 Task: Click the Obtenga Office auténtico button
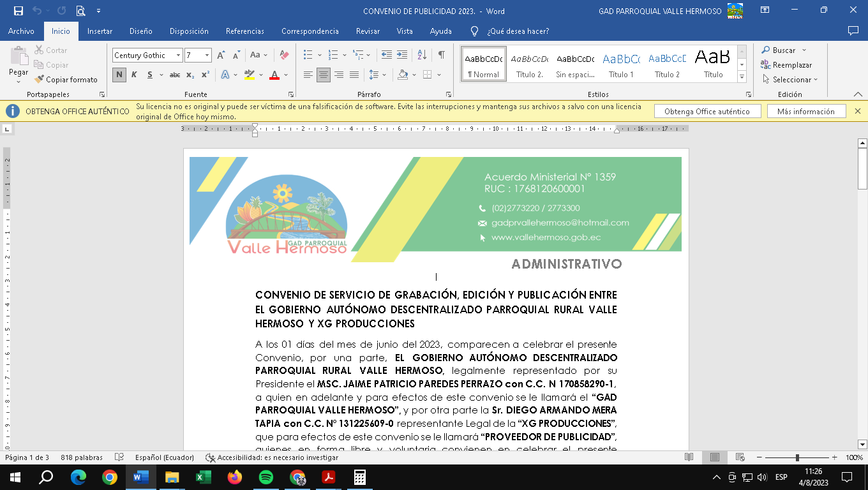pyautogui.click(x=707, y=112)
